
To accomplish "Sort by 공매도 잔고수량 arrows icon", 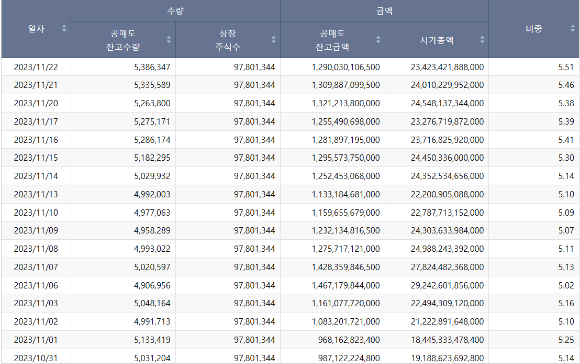I will pyautogui.click(x=169, y=40).
